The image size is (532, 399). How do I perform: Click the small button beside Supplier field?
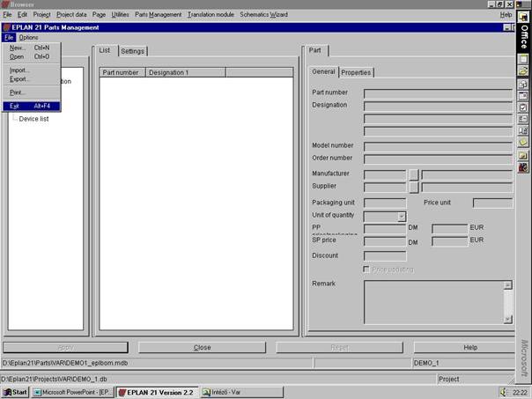point(413,187)
